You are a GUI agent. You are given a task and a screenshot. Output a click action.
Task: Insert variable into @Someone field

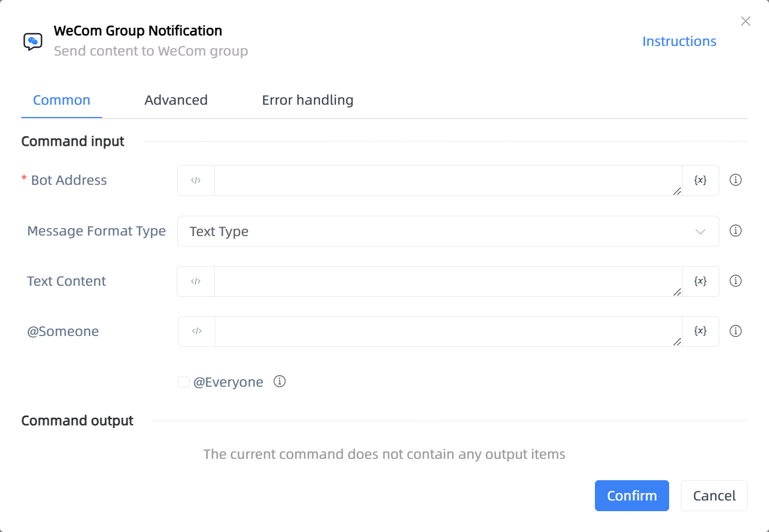(x=701, y=331)
